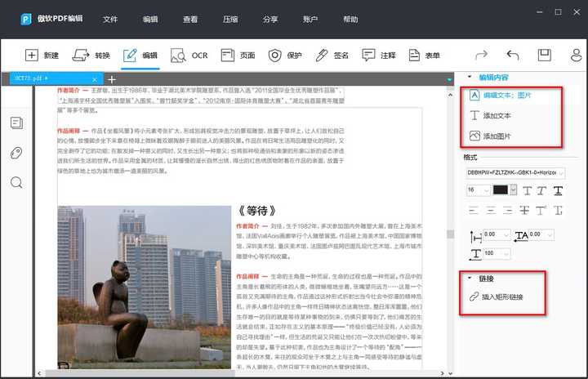Toggle underline text formatting

point(558,190)
